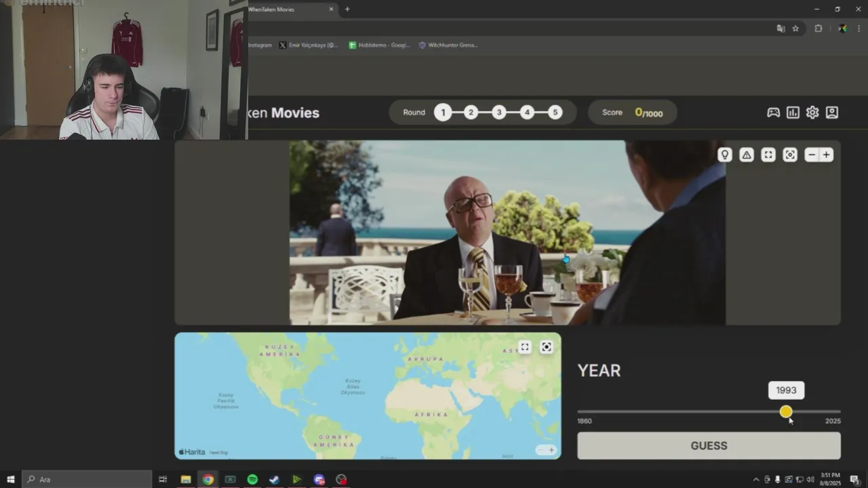
Task: Open the Chrome profile avatar
Action: (842, 28)
